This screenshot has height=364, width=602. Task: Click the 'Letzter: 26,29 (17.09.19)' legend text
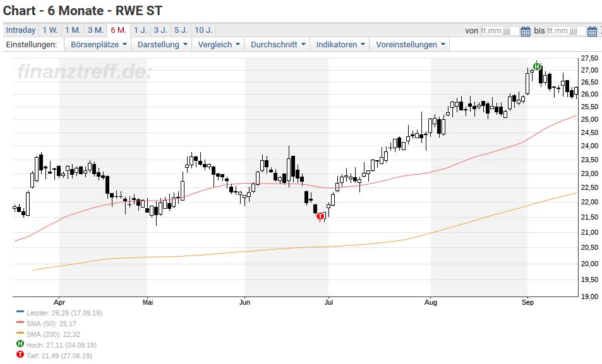click(x=64, y=313)
